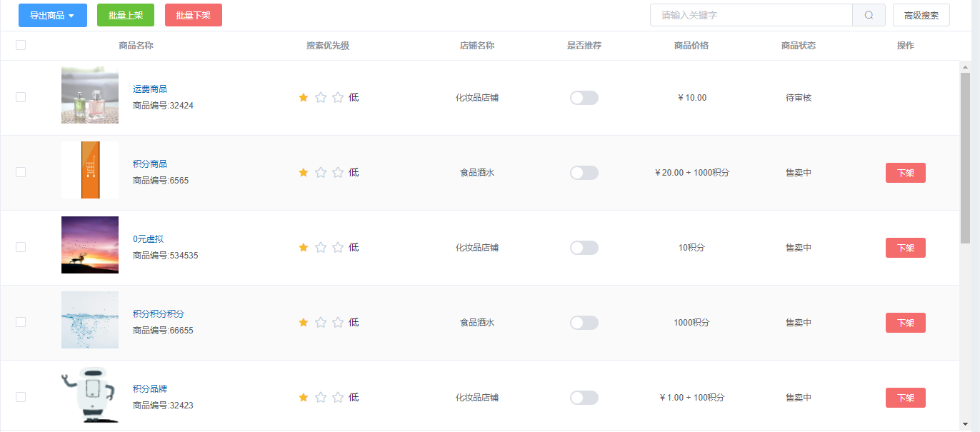Click the keyword search input field
Image resolution: width=980 pixels, height=432 pixels.
point(751,15)
